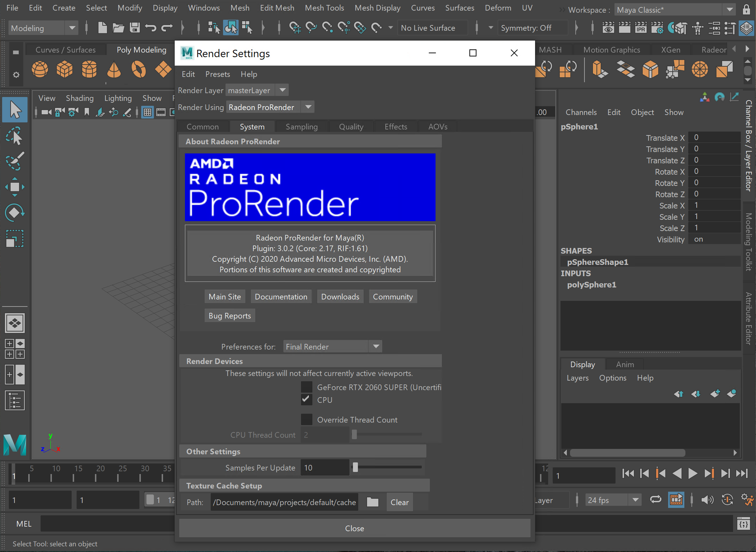
Task: Collapse the About Radeon ProRender section
Action: point(310,141)
